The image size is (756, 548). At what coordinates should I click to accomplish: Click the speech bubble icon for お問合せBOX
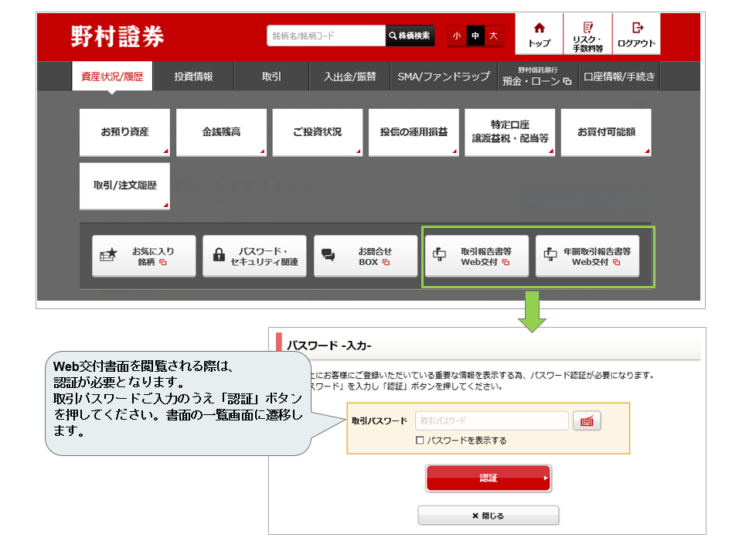pos(329,255)
